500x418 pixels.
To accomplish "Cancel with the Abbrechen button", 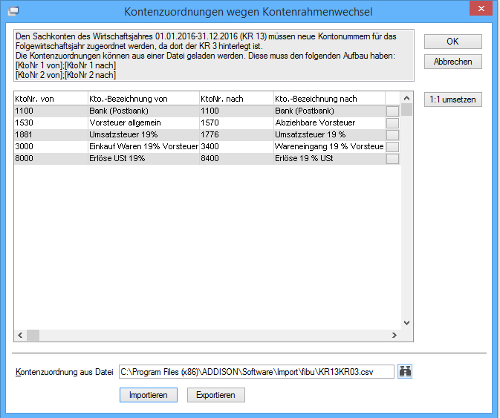I will tap(453, 62).
